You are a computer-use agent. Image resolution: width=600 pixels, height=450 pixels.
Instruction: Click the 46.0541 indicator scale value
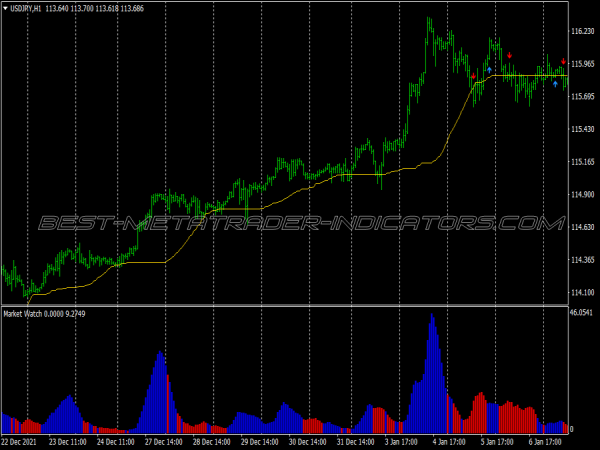[x=583, y=313]
